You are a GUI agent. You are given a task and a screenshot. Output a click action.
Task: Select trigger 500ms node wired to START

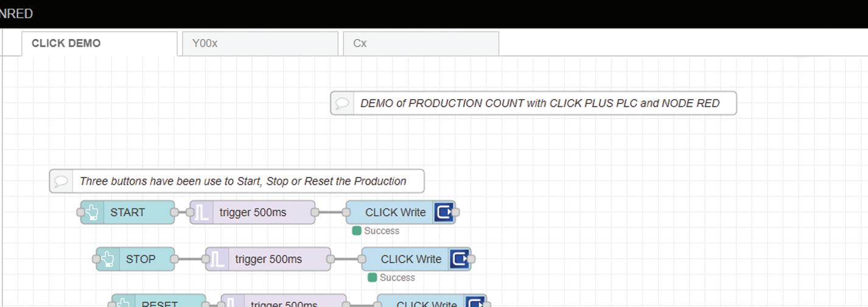click(253, 212)
